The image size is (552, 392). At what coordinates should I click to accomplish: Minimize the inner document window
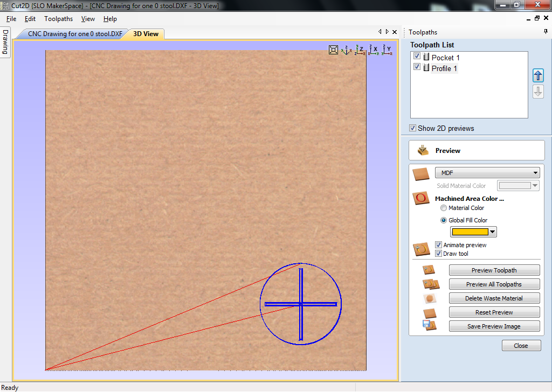528,19
